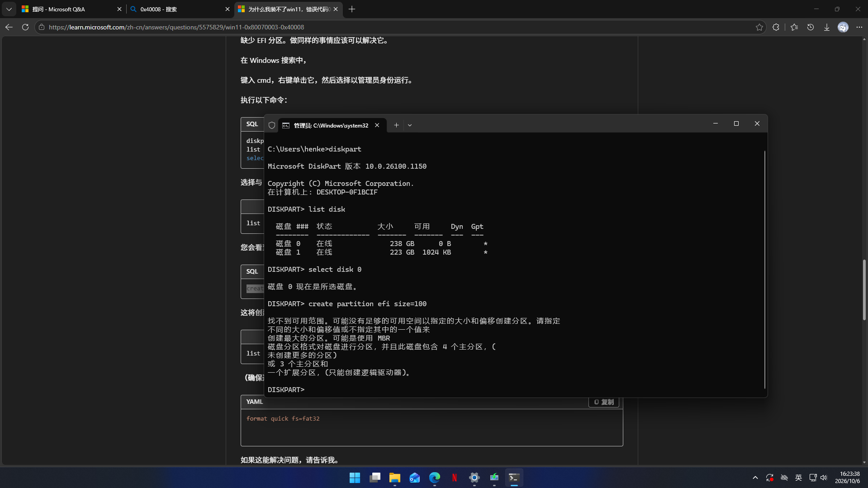Click the 英 input language indicator in the tray
The image size is (868, 488).
point(799,478)
